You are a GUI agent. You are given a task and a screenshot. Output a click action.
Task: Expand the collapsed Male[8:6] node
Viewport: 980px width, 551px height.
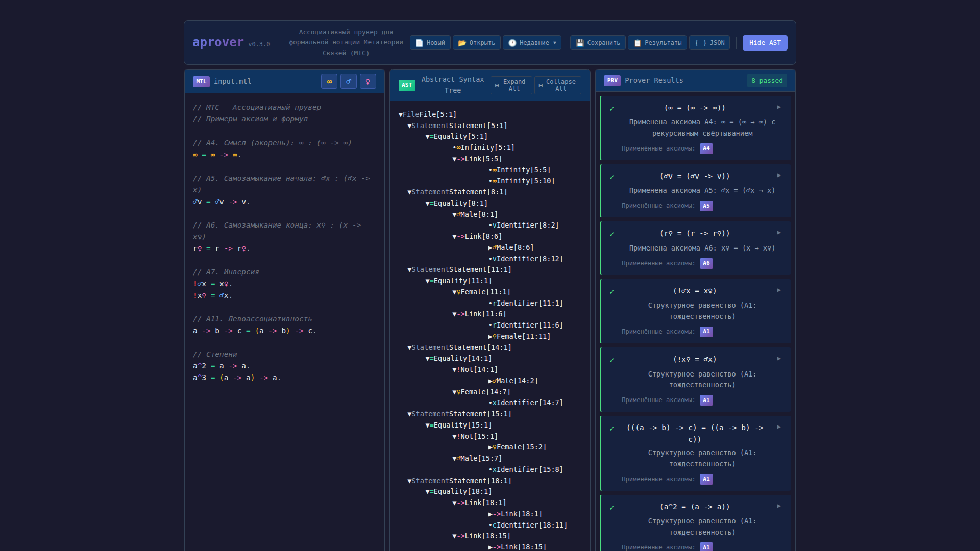pyautogui.click(x=491, y=248)
